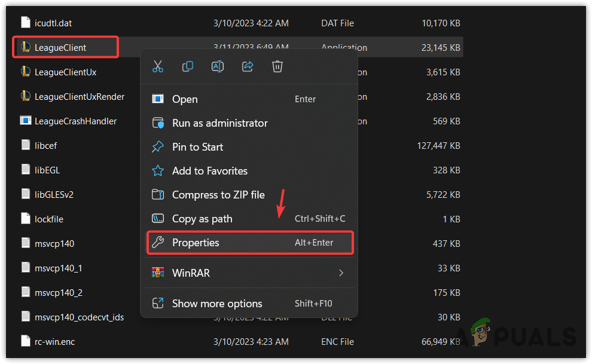This screenshot has width=592, height=364.
Task: Select the LeagueClient file name
Action: click(x=60, y=48)
